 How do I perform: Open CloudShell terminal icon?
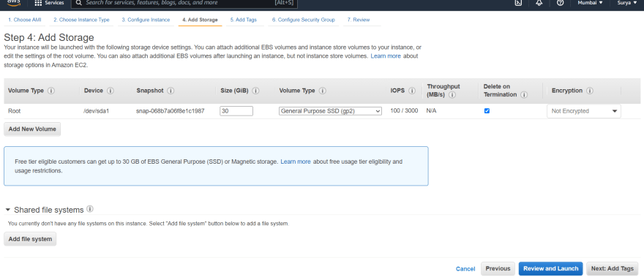pos(519,2)
